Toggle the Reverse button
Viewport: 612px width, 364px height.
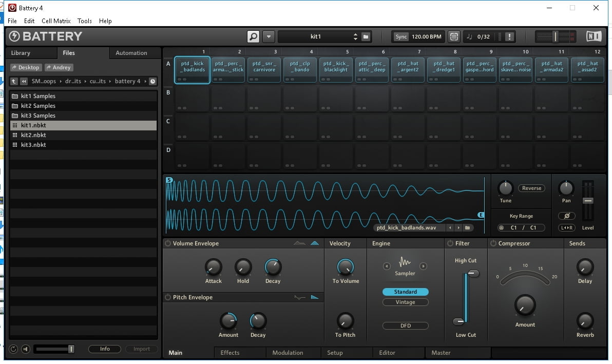pyautogui.click(x=531, y=188)
